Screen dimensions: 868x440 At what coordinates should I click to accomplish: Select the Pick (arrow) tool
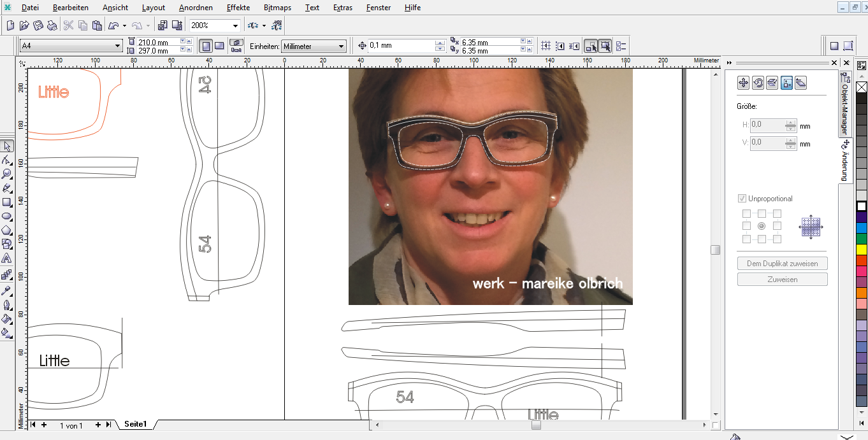tap(7, 146)
